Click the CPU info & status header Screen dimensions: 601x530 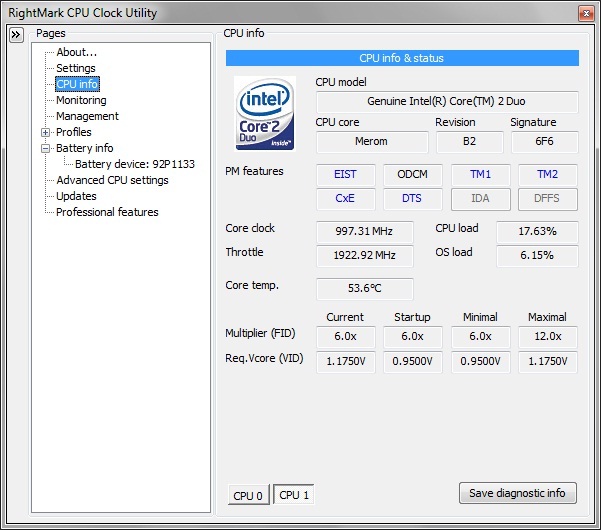pos(402,58)
